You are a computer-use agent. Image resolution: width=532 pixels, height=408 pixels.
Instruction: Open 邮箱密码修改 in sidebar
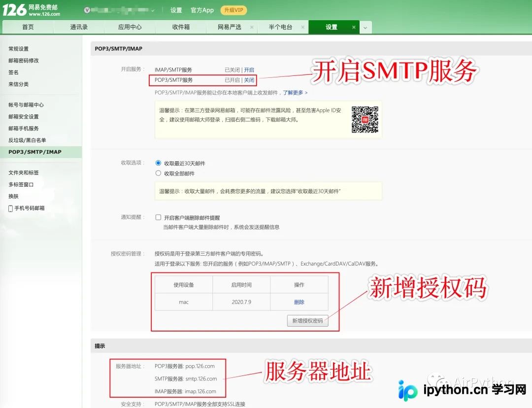[x=24, y=61]
